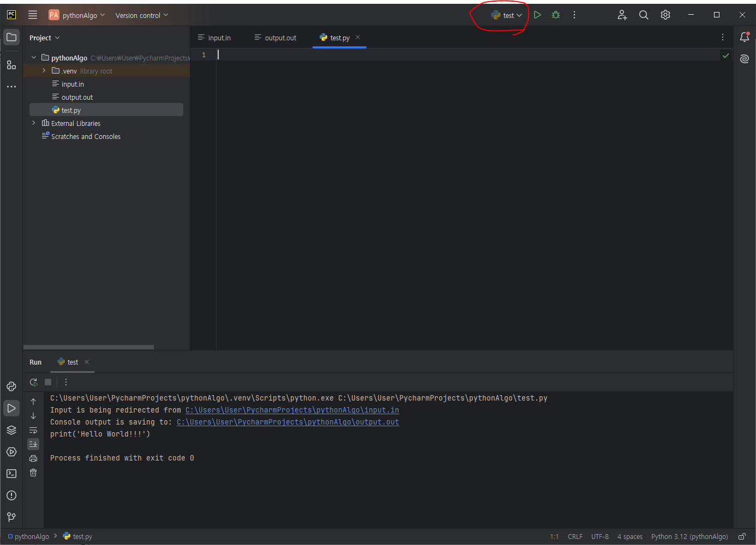
Task: Open the Version control dropdown
Action: click(142, 15)
